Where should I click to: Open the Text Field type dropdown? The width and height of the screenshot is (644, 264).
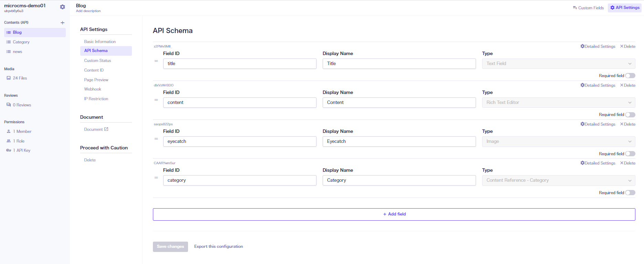[558, 64]
